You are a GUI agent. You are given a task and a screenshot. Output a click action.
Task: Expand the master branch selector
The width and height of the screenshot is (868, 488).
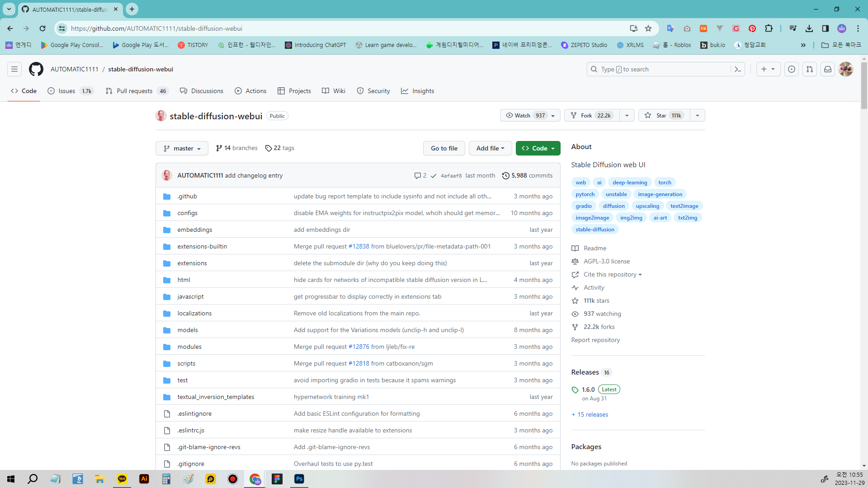click(182, 148)
